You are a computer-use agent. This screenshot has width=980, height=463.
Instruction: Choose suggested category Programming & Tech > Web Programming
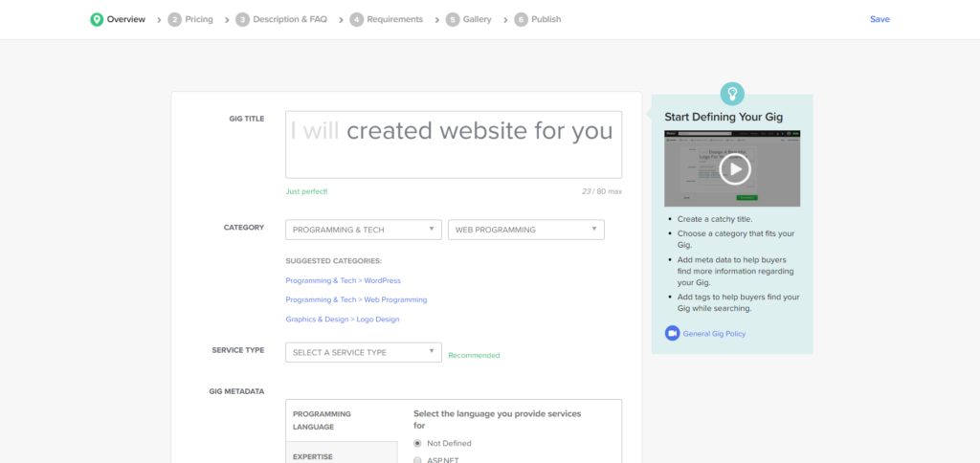point(356,300)
